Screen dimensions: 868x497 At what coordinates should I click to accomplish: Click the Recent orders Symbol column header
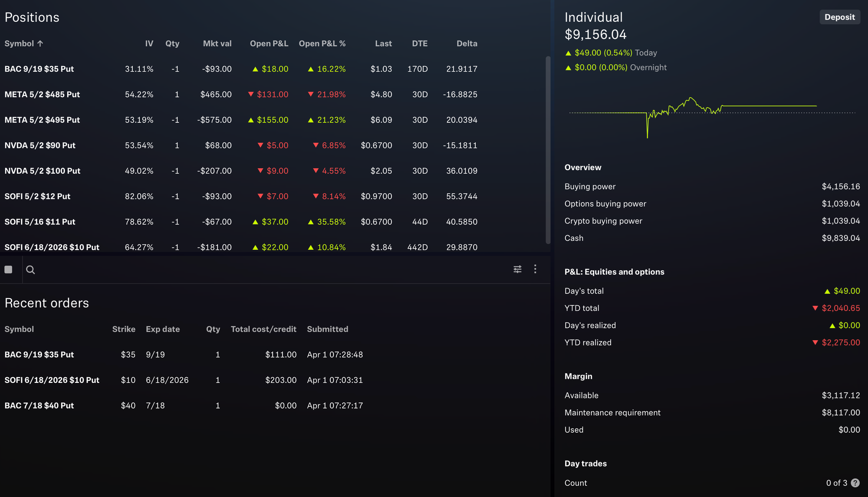19,329
